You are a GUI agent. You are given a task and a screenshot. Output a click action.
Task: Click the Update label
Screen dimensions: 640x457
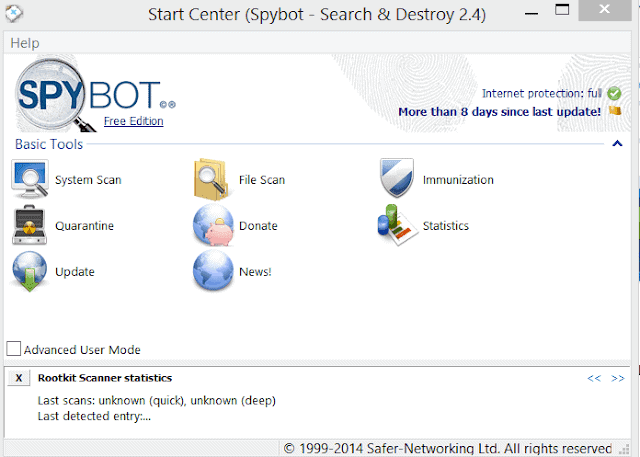pos(75,272)
